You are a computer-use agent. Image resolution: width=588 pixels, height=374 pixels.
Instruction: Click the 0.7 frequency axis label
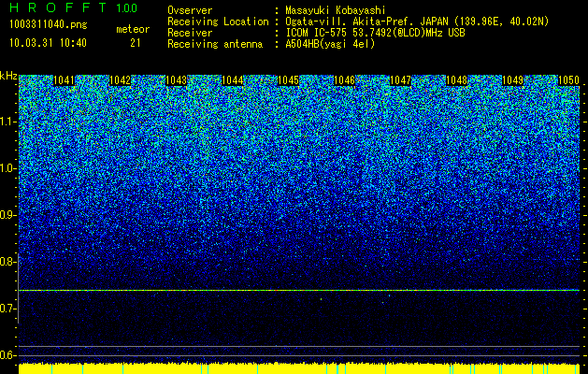pos(7,309)
